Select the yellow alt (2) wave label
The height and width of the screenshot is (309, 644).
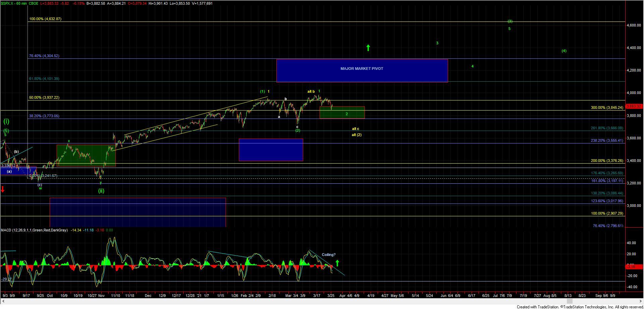(356, 135)
